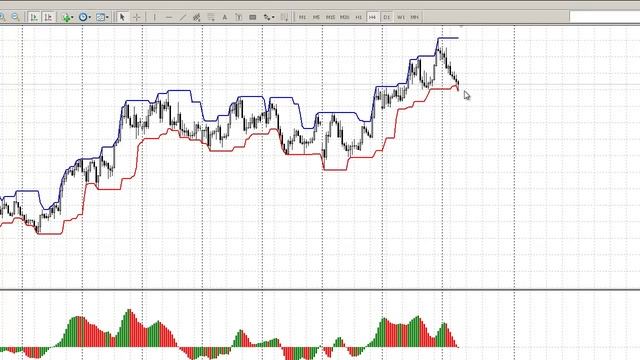This screenshot has width=640, height=360.
Task: Toggle the Chart Shift button
Action: [48, 17]
